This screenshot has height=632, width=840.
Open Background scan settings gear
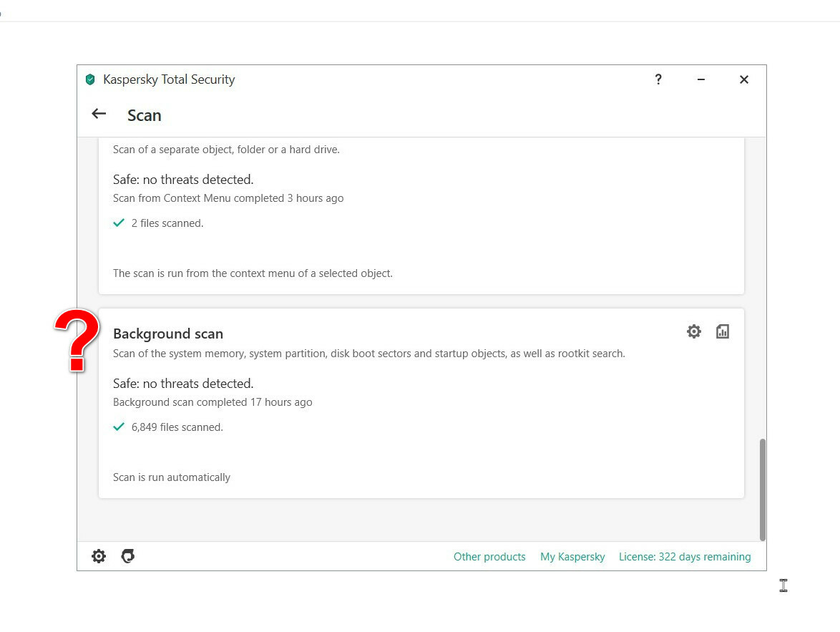point(694,331)
